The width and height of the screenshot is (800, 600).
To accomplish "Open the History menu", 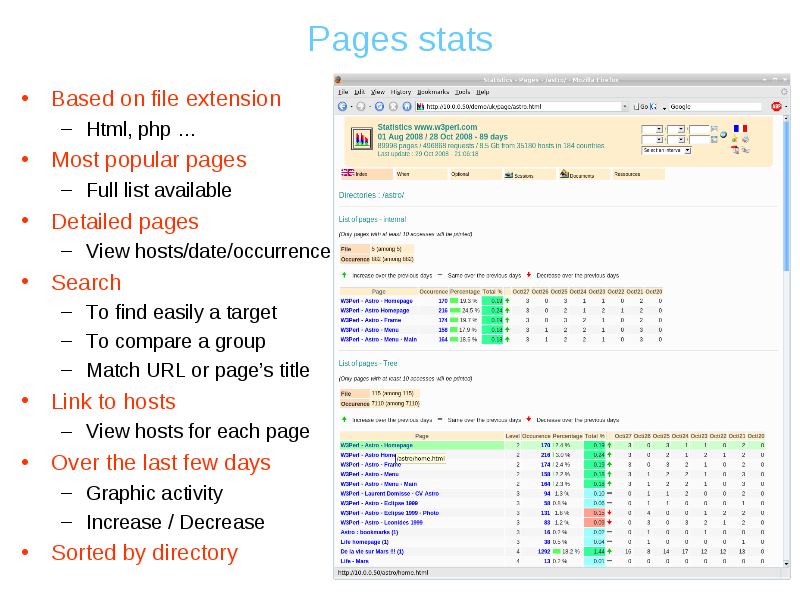I will pyautogui.click(x=400, y=91).
